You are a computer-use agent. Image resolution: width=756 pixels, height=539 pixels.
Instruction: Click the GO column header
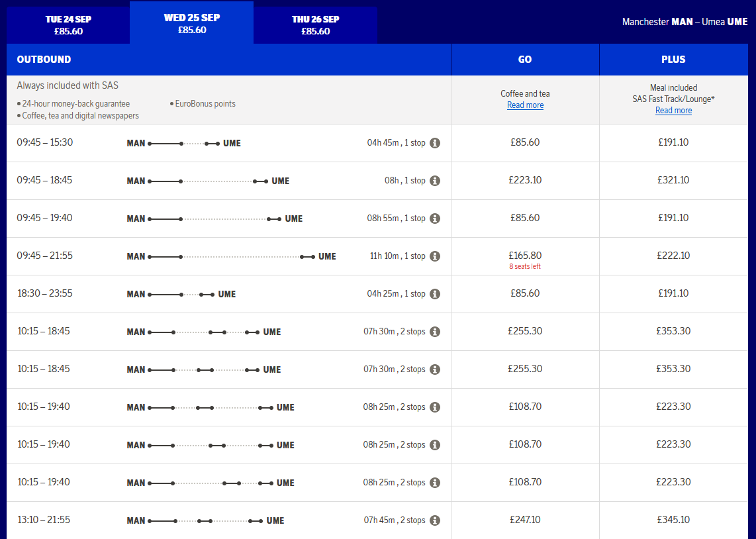pos(525,60)
